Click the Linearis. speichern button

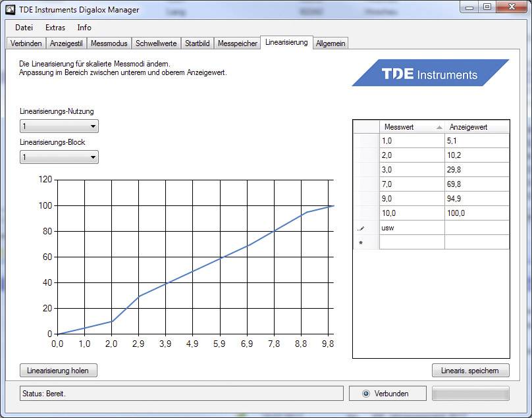click(x=470, y=370)
